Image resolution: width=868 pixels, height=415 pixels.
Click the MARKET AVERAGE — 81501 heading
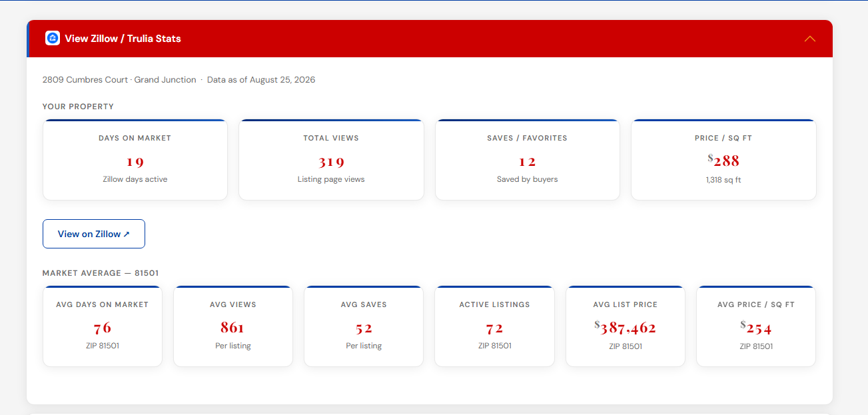click(101, 273)
